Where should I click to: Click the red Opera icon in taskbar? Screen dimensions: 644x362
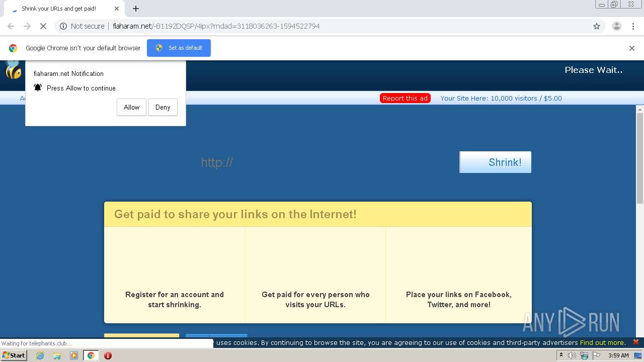coord(108,355)
